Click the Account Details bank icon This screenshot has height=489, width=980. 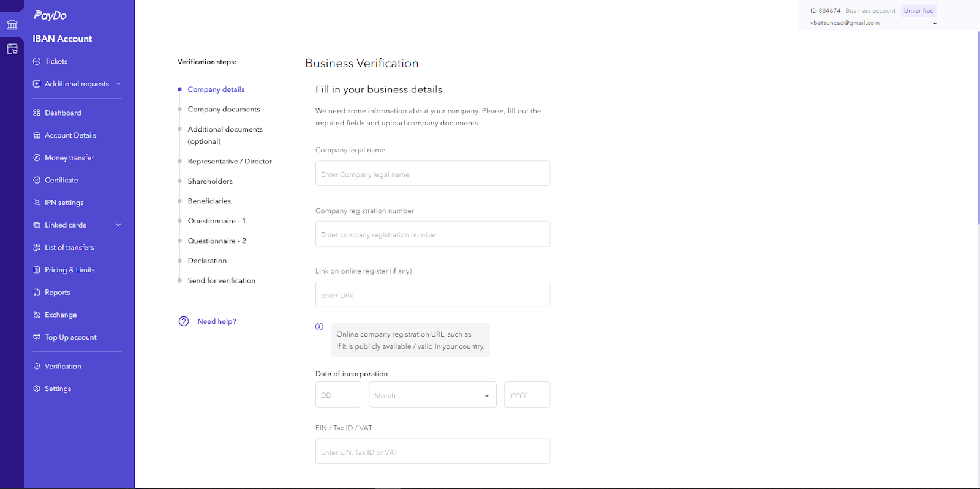click(37, 135)
